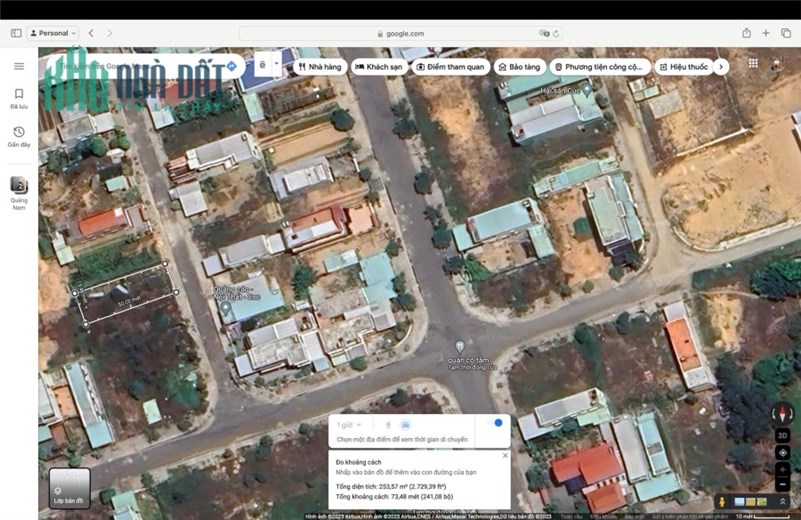Select the Nhà hàng category chip
801x520 pixels.
pos(320,67)
